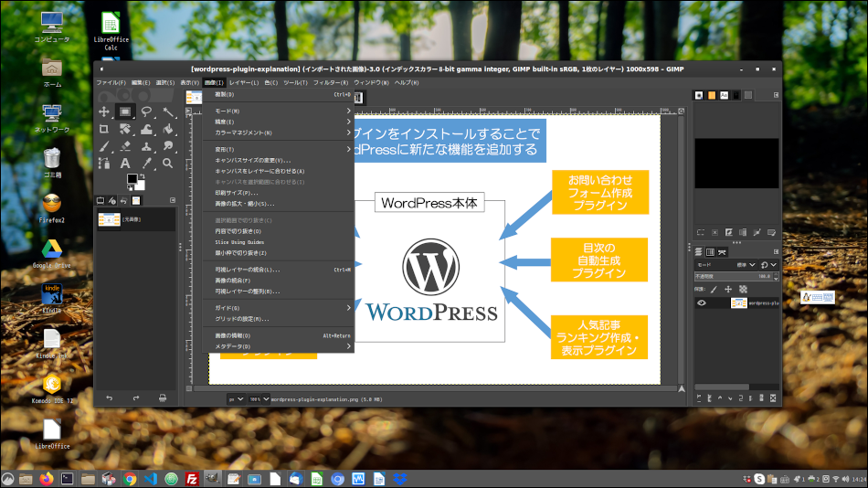Select the Free Select lasso tool
The width and height of the screenshot is (868, 488).
[x=146, y=111]
